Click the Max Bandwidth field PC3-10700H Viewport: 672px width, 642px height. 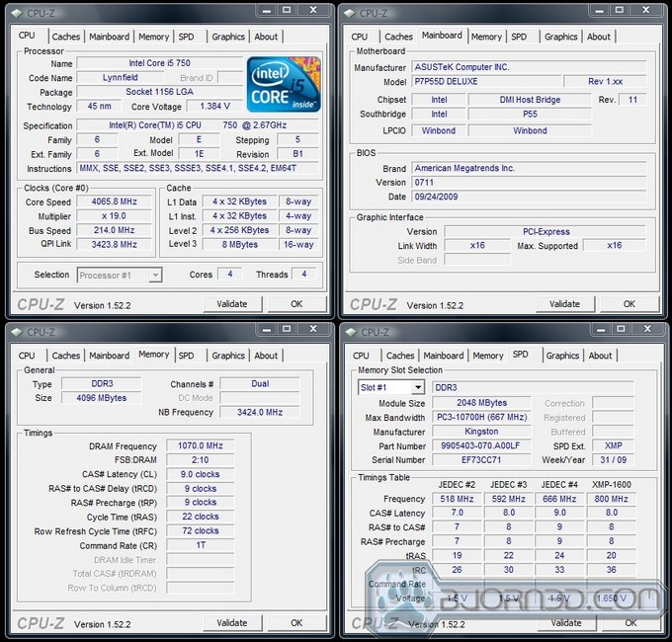(x=481, y=417)
